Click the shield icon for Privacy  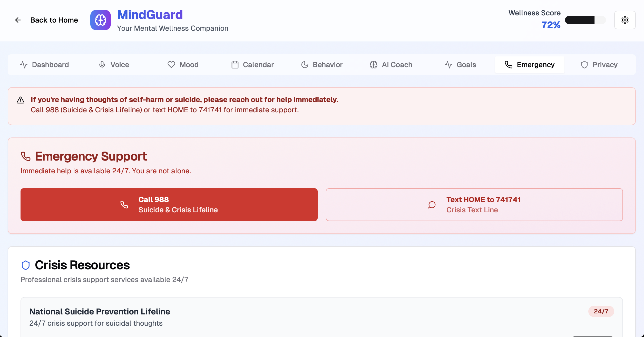tap(585, 65)
